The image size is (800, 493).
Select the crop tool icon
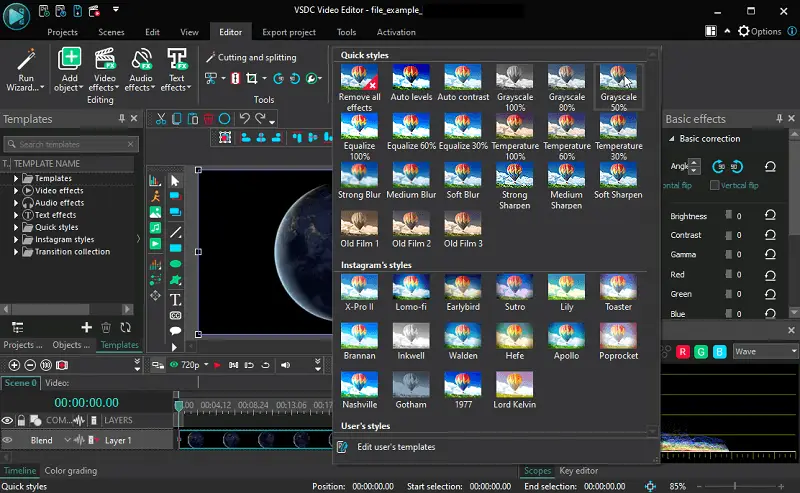click(252, 78)
